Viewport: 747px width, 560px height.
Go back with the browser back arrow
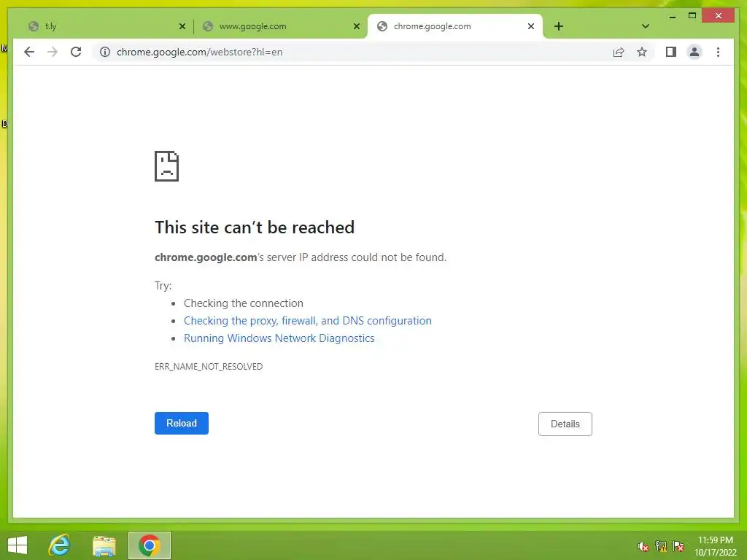tap(29, 52)
